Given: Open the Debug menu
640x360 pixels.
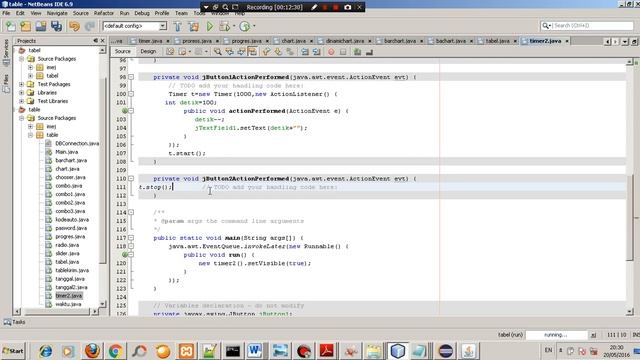Looking at the screenshot, I should point(142,13).
